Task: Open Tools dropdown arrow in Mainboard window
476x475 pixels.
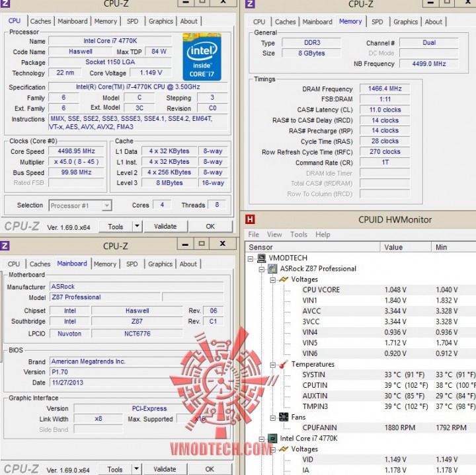Action: tap(137, 469)
